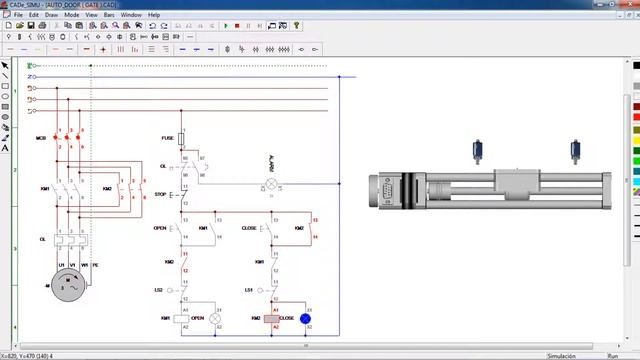Undo the last action with the undo arrow

coord(152,26)
